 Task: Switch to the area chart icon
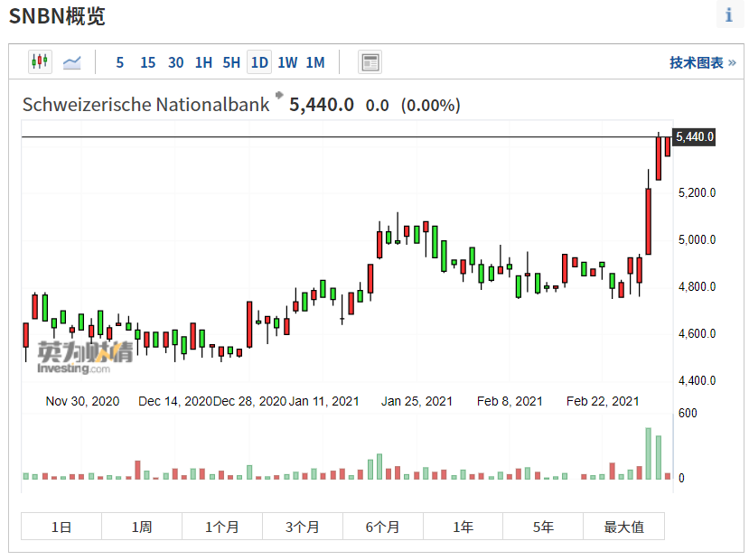click(x=72, y=62)
